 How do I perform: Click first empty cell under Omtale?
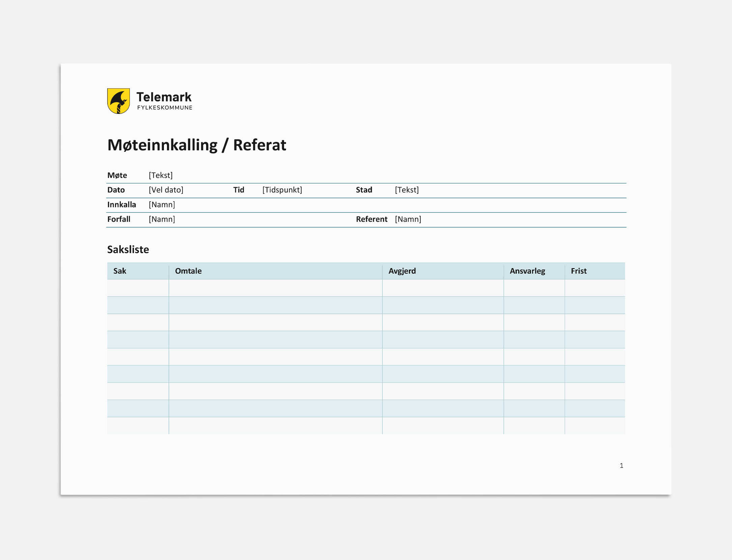click(275, 288)
